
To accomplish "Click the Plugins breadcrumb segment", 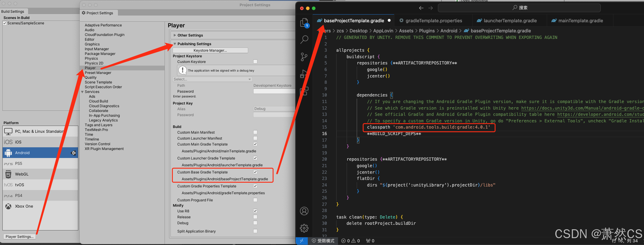I will click(427, 31).
